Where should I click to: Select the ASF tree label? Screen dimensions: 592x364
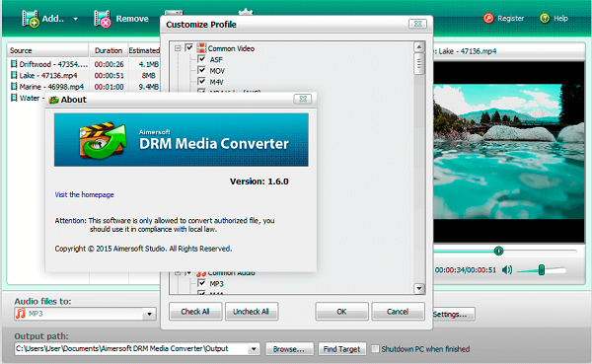[216, 59]
